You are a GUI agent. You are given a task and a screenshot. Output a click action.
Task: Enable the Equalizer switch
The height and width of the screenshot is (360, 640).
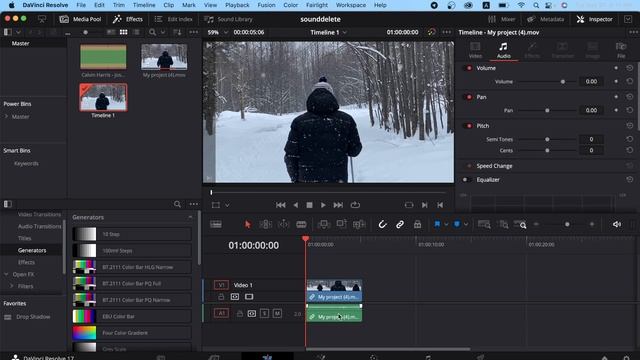click(x=466, y=180)
